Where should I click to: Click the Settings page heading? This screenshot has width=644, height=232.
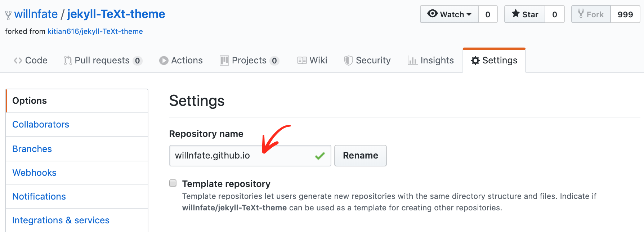point(197,101)
